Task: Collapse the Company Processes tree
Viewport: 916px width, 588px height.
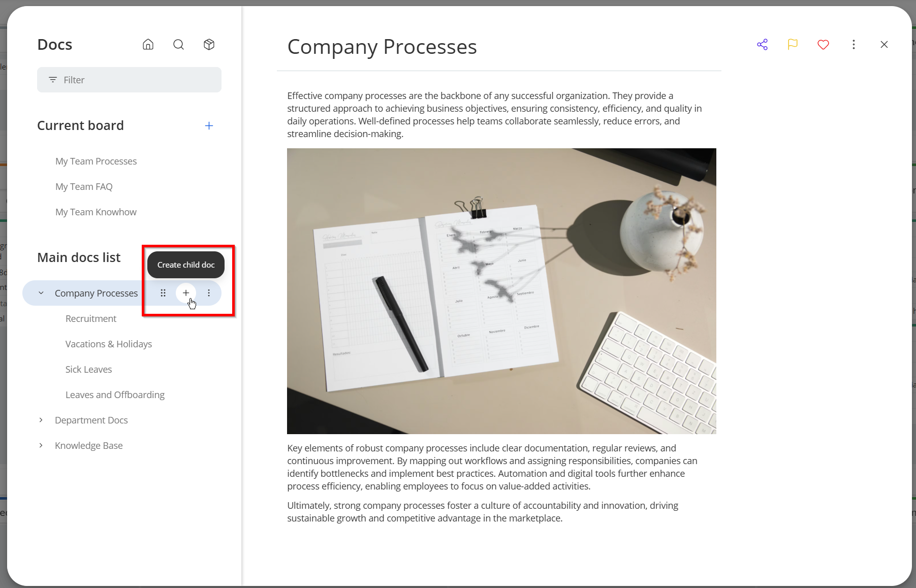Action: point(41,293)
